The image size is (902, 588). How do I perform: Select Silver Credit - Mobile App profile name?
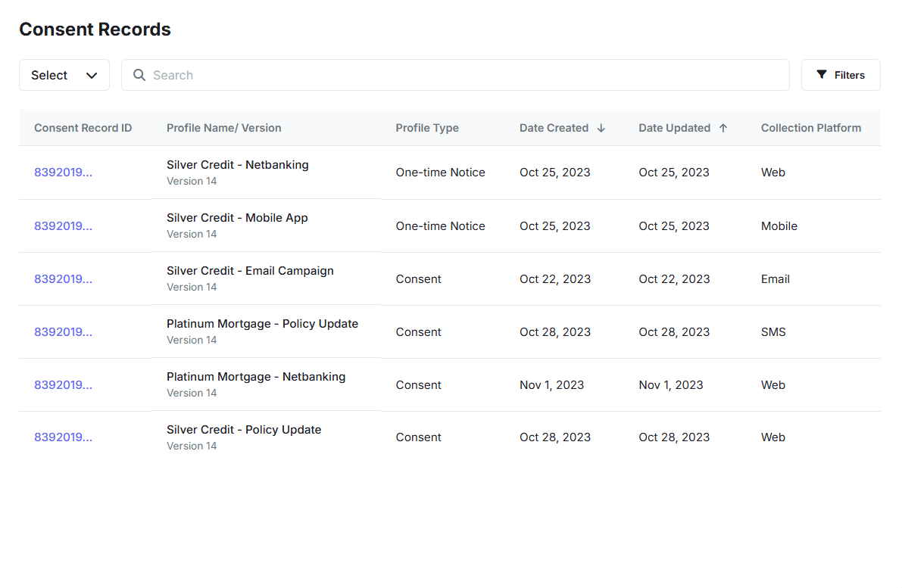coord(237,218)
